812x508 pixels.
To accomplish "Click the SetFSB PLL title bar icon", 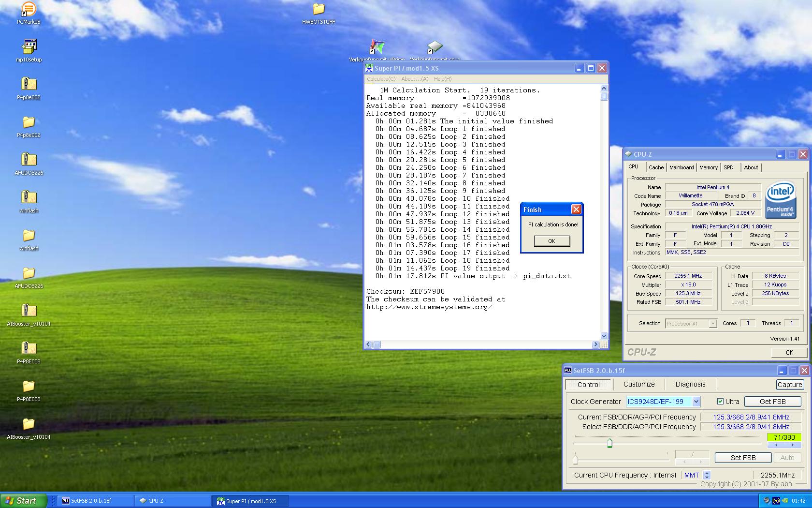I will [568, 371].
